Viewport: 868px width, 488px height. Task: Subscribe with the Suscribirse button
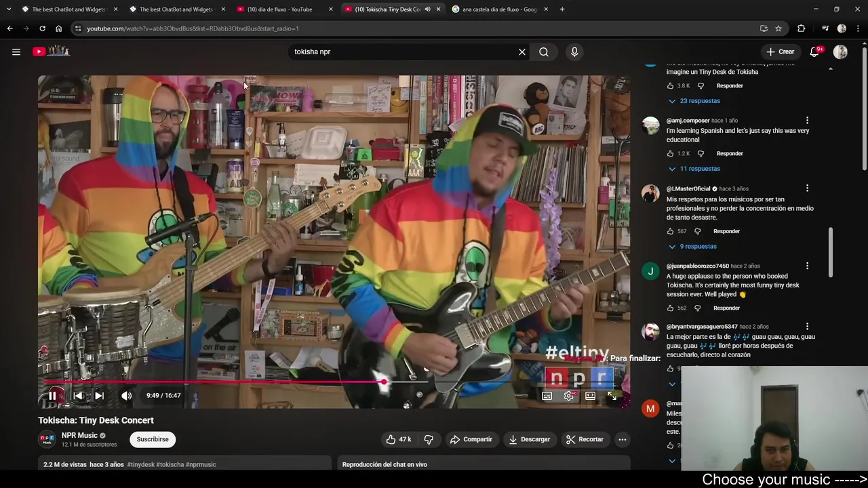[153, 439]
